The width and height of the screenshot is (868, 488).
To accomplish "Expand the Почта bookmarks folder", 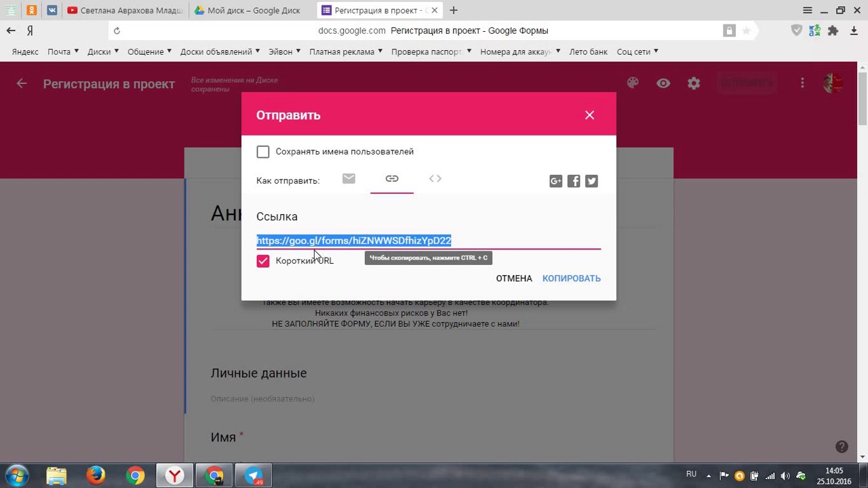I will tap(63, 52).
